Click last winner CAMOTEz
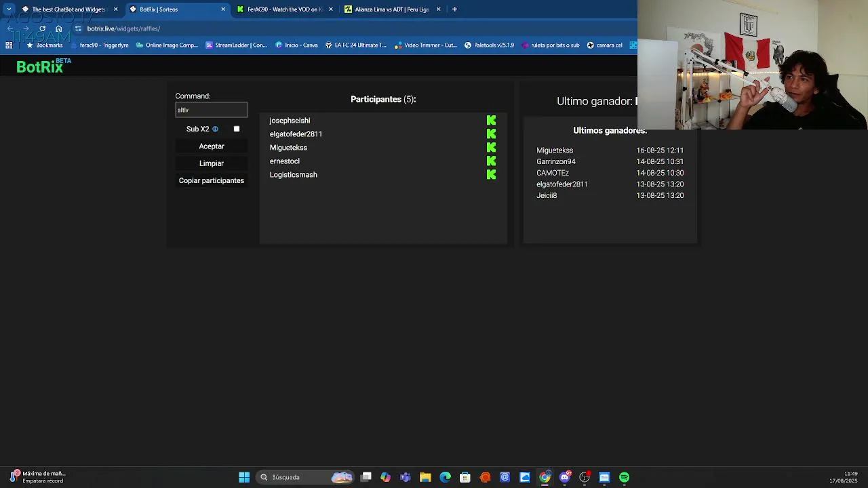 coord(553,173)
